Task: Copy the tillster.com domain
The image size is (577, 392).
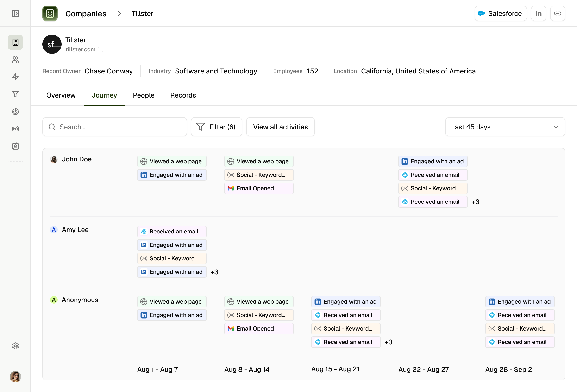Action: [100, 50]
